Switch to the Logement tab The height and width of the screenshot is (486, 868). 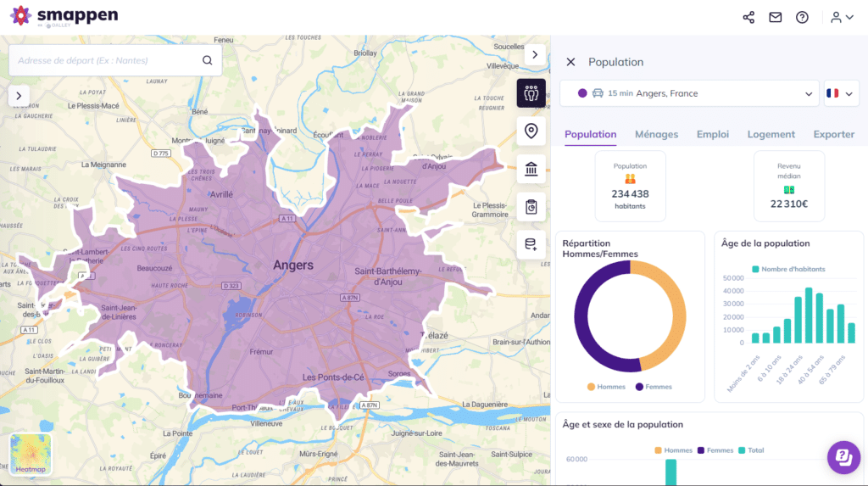click(771, 134)
